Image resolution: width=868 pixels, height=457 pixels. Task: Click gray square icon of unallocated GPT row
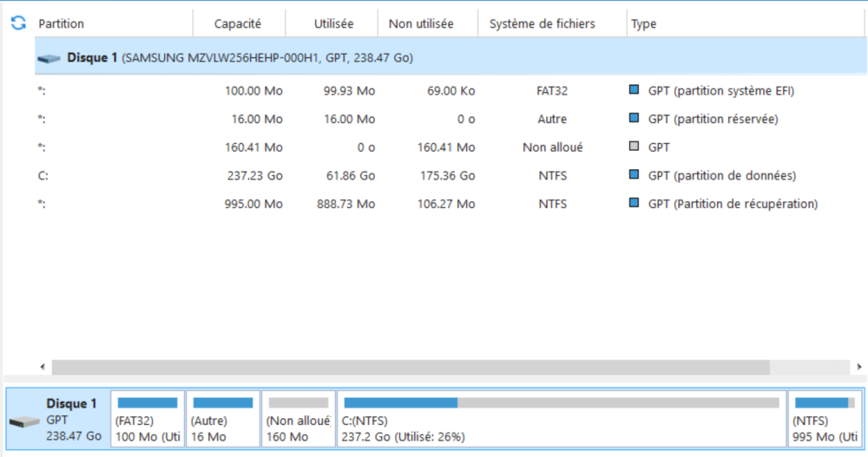pyautogui.click(x=634, y=147)
